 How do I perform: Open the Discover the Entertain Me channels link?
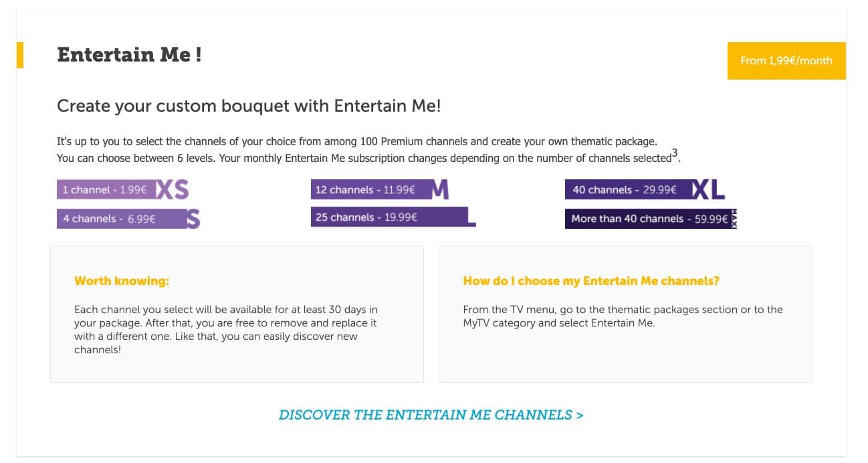[x=432, y=415]
